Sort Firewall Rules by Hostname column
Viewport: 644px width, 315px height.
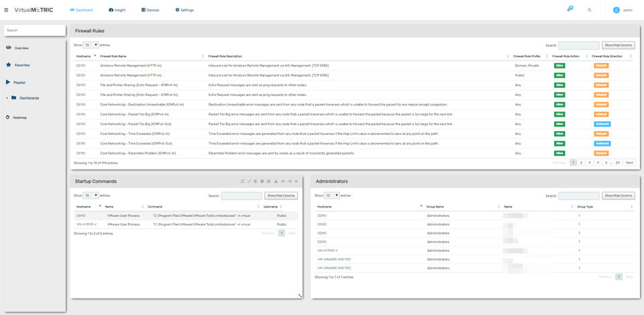point(83,56)
